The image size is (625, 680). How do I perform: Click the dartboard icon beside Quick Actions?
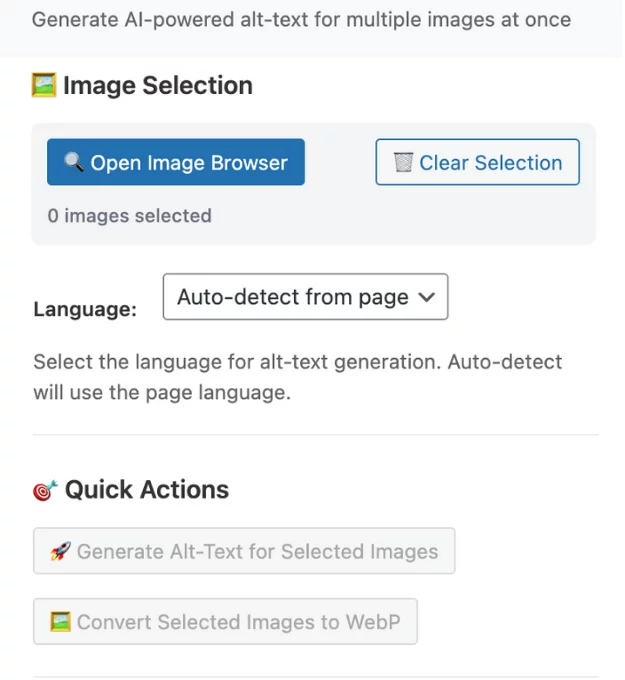[46, 491]
